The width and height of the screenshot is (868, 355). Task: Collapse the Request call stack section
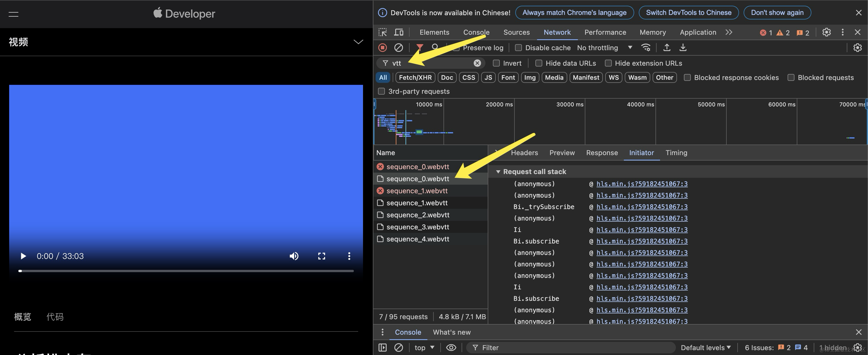498,171
